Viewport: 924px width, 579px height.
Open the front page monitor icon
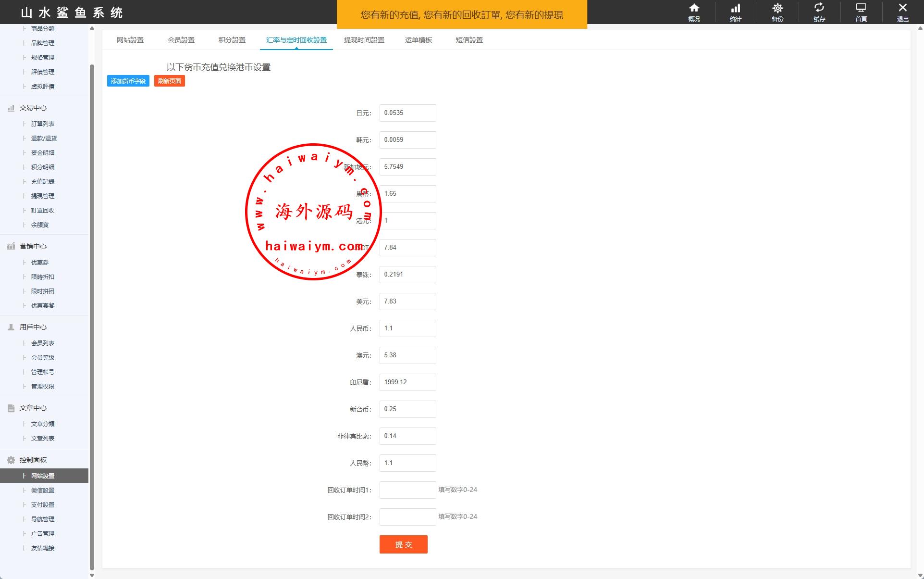(861, 8)
